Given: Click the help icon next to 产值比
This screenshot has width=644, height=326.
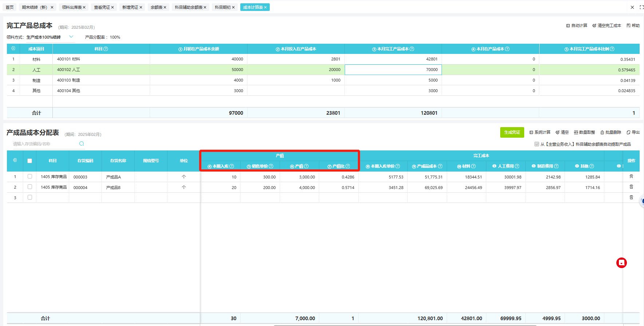Looking at the screenshot, I should (348, 166).
